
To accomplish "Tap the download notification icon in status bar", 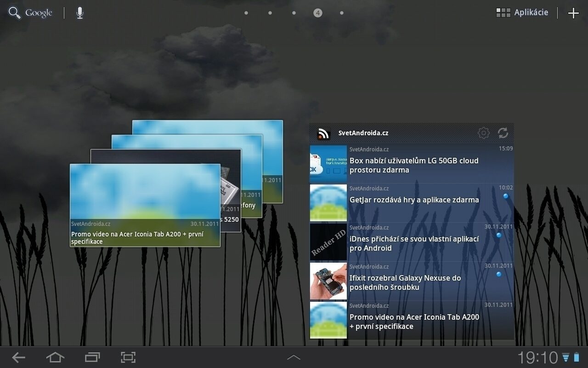I will coord(565,357).
